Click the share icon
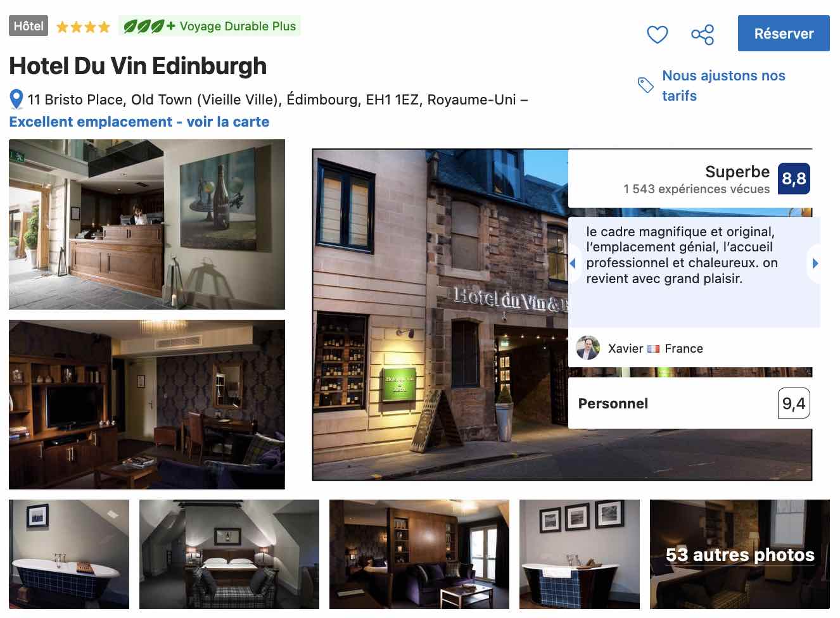Screen dimensions: 840x618 702,34
